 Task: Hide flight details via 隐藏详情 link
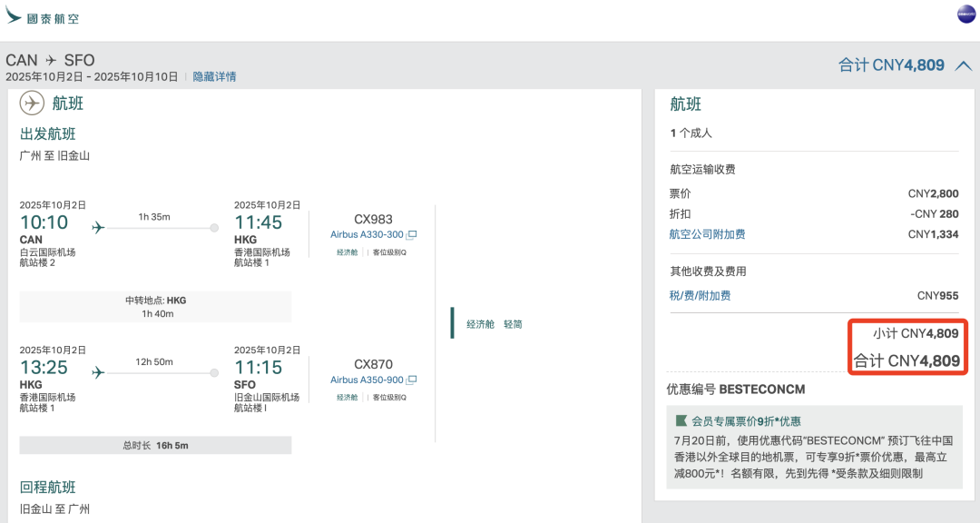click(x=213, y=74)
